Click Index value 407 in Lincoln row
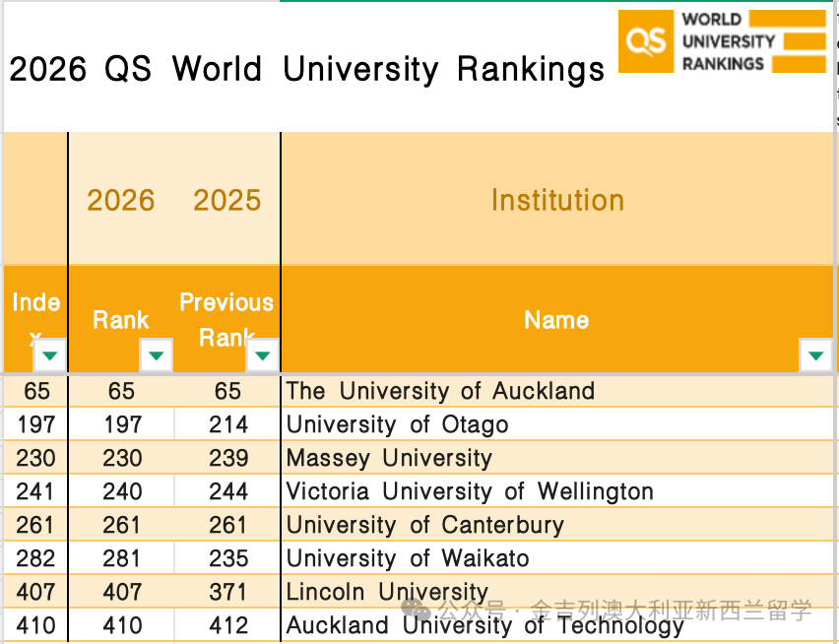Image resolution: width=839 pixels, height=644 pixels. (x=35, y=592)
